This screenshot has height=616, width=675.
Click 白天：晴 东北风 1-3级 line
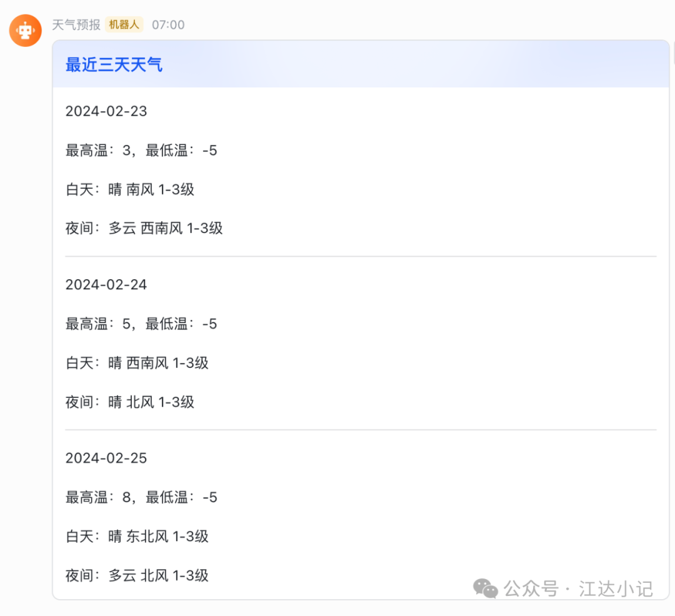[137, 537]
